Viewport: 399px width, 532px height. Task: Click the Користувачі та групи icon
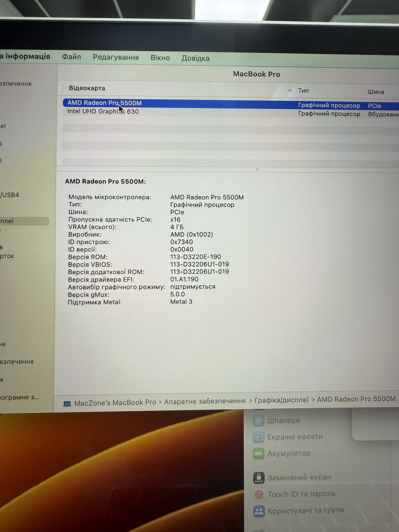tap(259, 512)
